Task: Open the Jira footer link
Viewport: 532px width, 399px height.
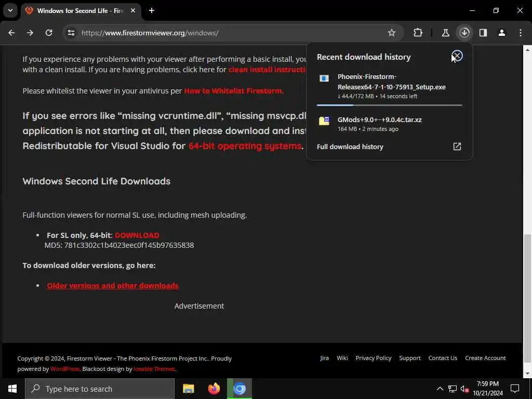Action: (324, 358)
